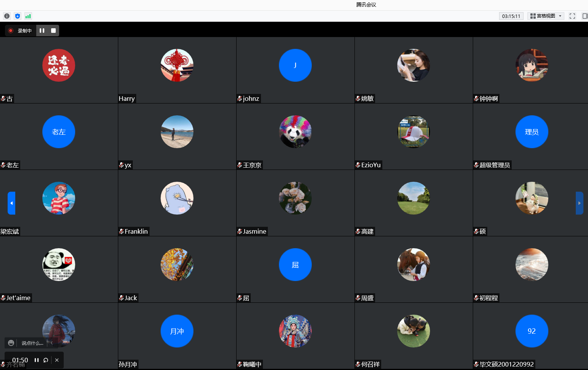Open the 宫格视图 layout dropdown
The height and width of the screenshot is (370, 588).
[546, 16]
